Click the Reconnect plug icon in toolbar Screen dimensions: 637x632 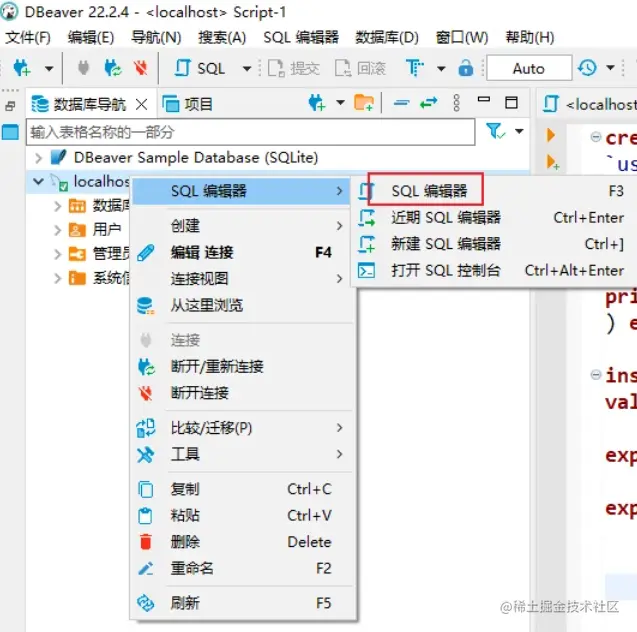[112, 68]
